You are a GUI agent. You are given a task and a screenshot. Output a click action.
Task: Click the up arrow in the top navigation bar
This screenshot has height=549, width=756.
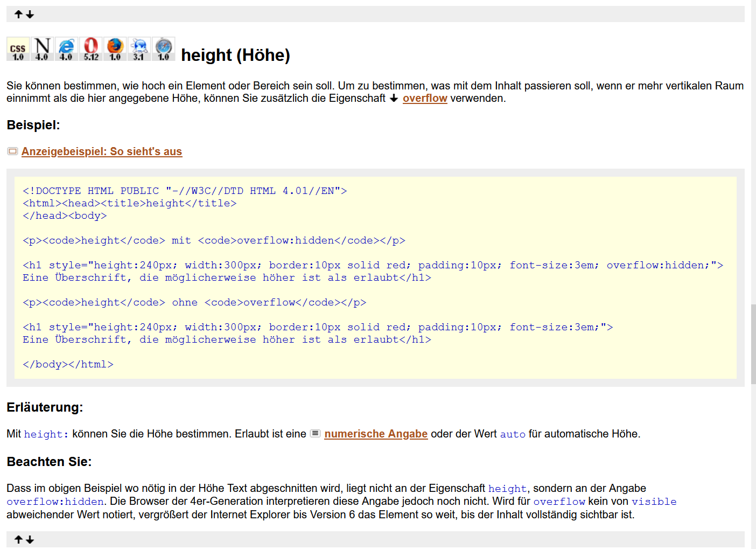point(18,15)
